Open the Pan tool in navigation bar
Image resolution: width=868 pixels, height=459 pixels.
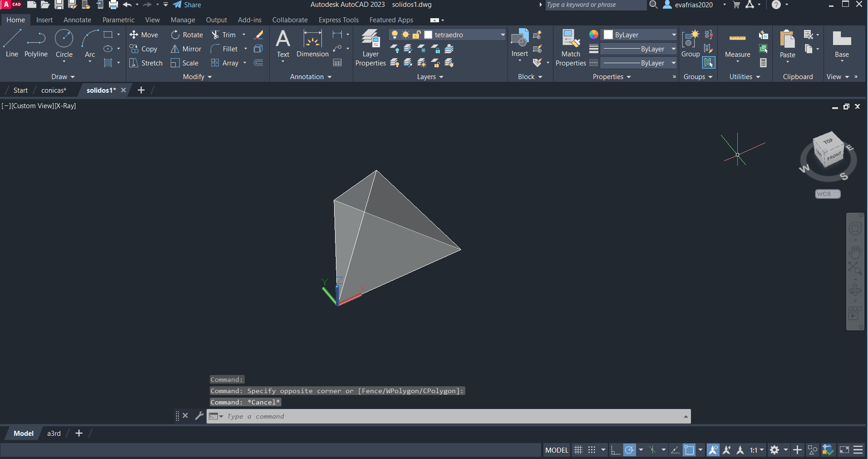pos(855,251)
